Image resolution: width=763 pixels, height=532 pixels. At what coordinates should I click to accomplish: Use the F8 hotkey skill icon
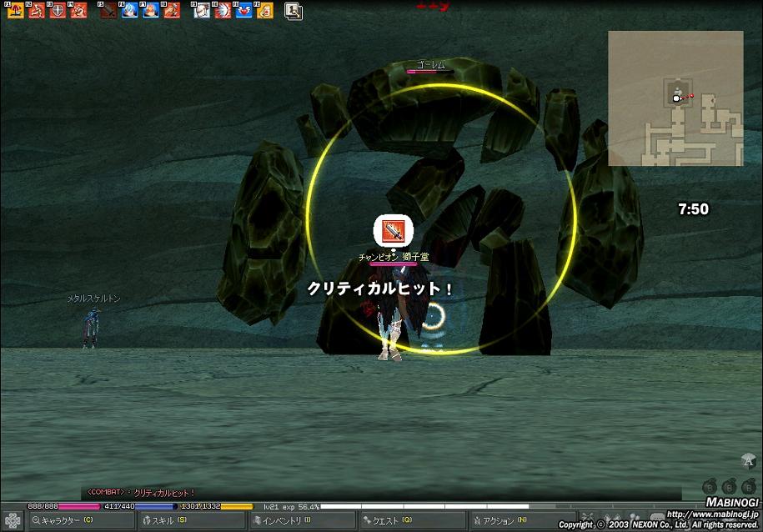point(171,11)
